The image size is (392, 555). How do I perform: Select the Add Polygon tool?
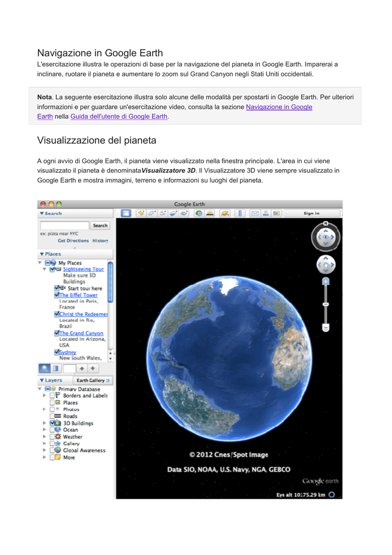coord(152,213)
